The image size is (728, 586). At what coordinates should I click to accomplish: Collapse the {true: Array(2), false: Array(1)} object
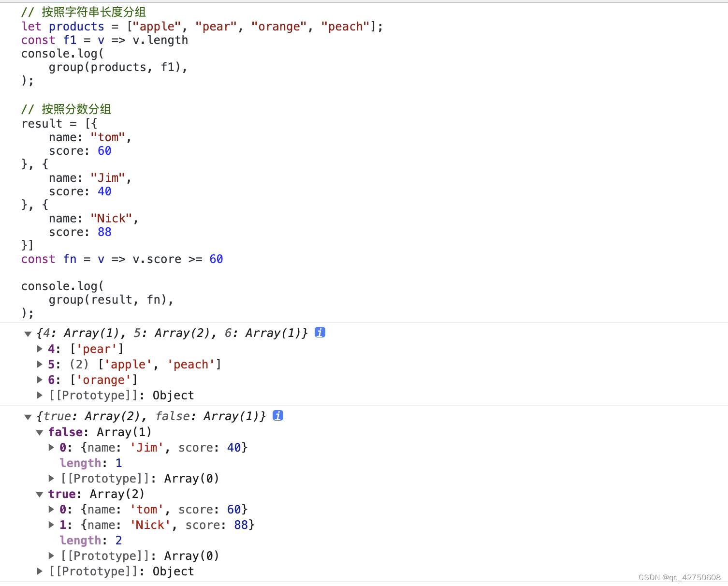tap(28, 417)
